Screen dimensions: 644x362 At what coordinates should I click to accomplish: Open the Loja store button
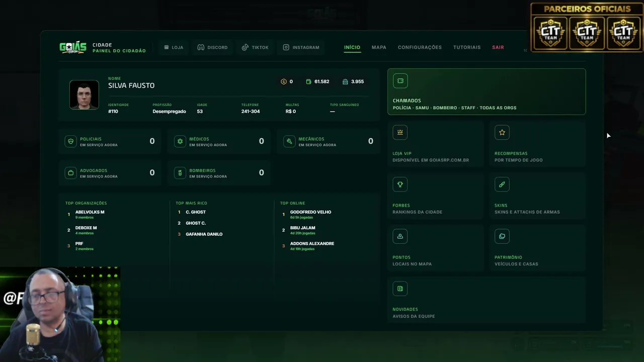[x=174, y=47]
